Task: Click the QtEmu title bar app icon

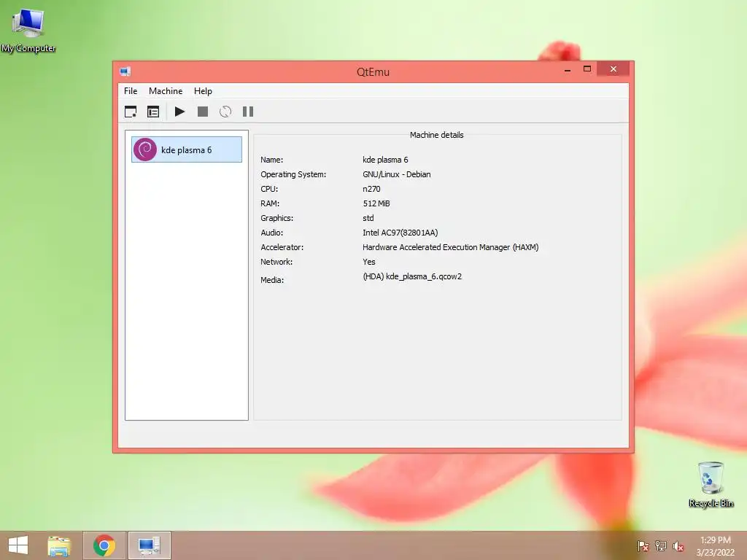Action: click(x=125, y=71)
